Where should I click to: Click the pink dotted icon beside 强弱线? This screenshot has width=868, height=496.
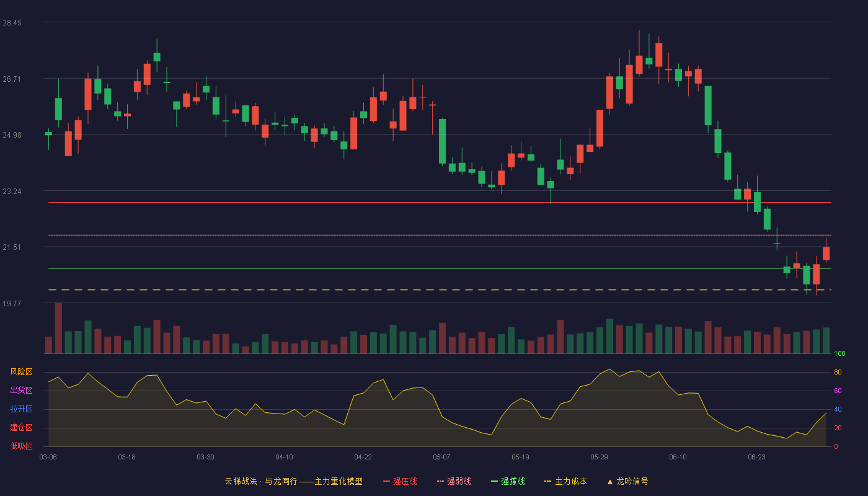(440, 481)
